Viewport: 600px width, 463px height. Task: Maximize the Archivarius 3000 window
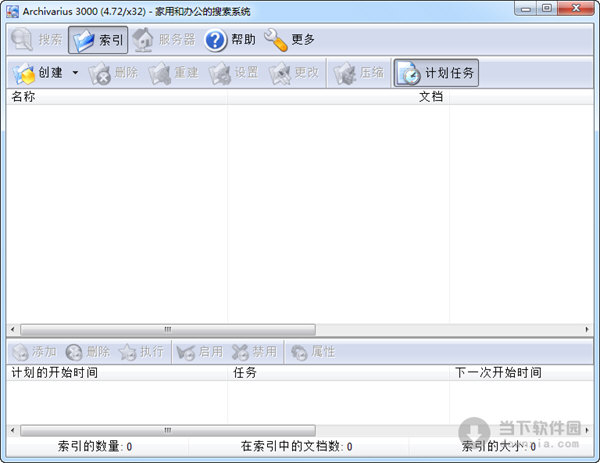pyautogui.click(x=547, y=9)
